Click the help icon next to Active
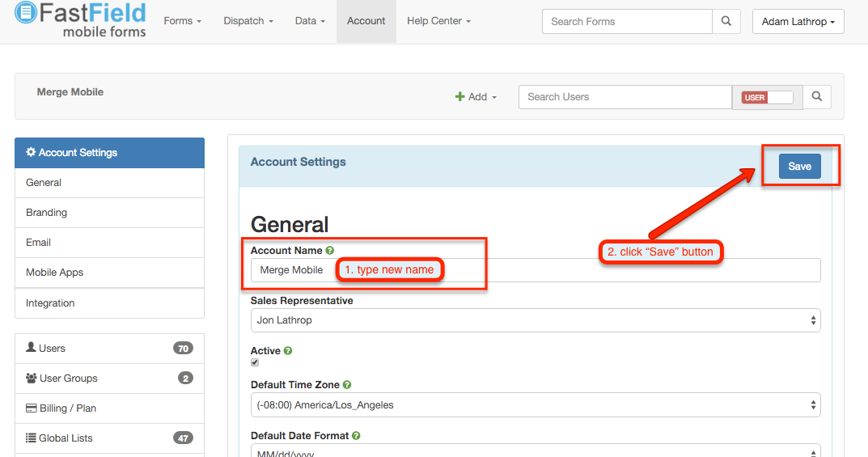Image resolution: width=868 pixels, height=457 pixels. pos(288,351)
